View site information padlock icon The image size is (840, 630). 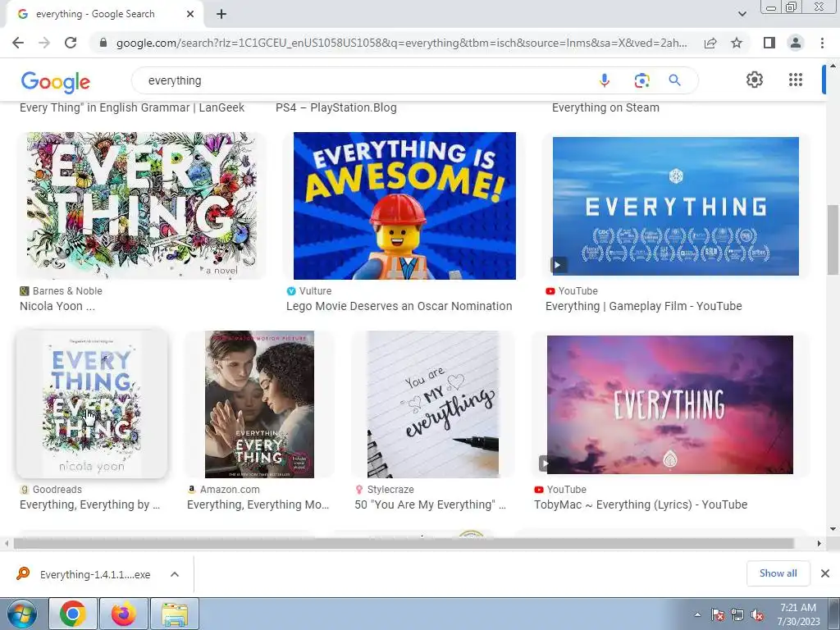coord(103,43)
